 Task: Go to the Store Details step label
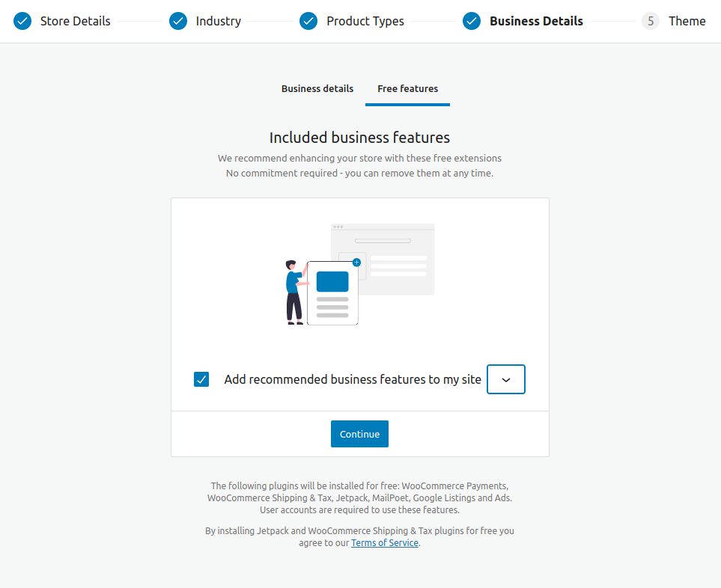(x=76, y=21)
